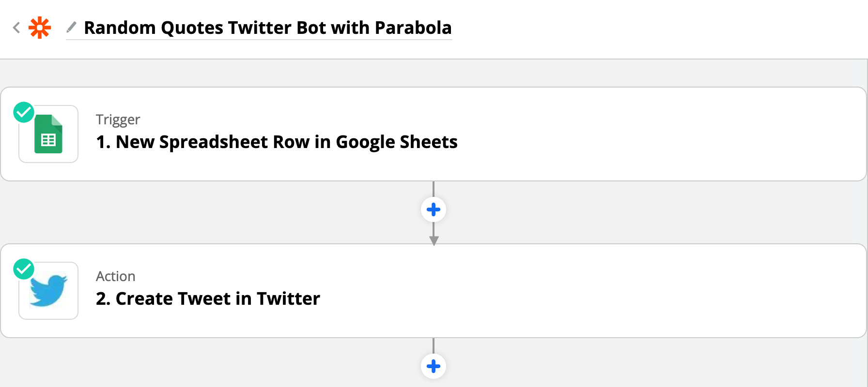Go back using the left chevron
868x387 pixels.
pos(16,28)
